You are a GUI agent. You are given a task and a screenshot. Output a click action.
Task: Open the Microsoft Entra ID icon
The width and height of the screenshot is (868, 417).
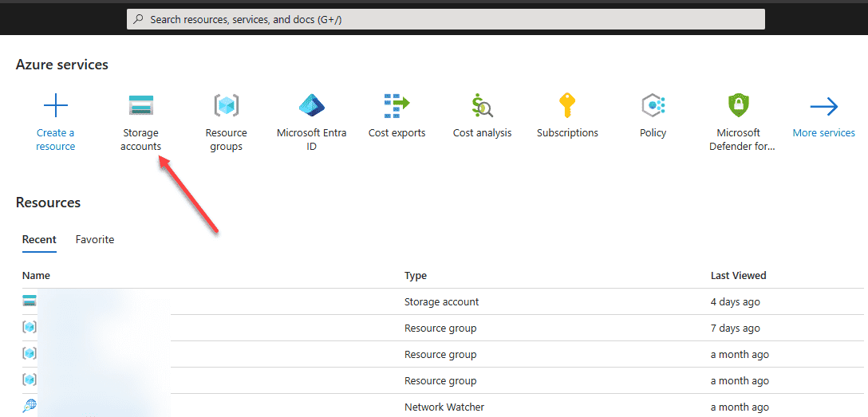coord(311,105)
